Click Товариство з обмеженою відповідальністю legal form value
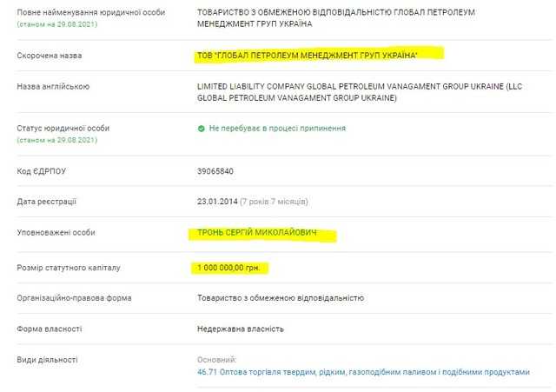 (x=281, y=298)
